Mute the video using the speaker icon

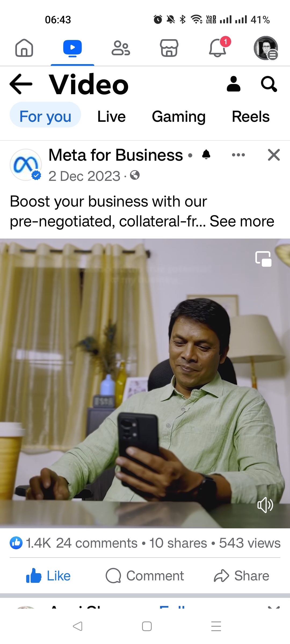265,505
